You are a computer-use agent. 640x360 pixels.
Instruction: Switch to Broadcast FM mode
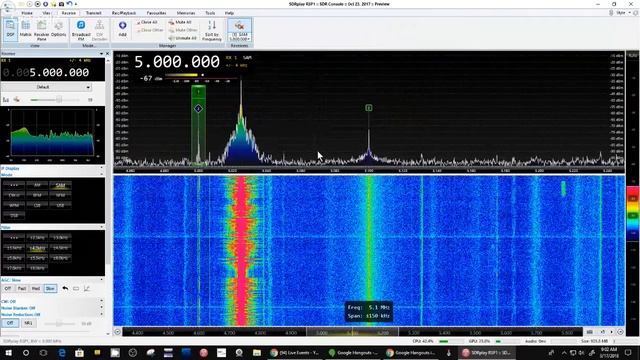(81, 30)
